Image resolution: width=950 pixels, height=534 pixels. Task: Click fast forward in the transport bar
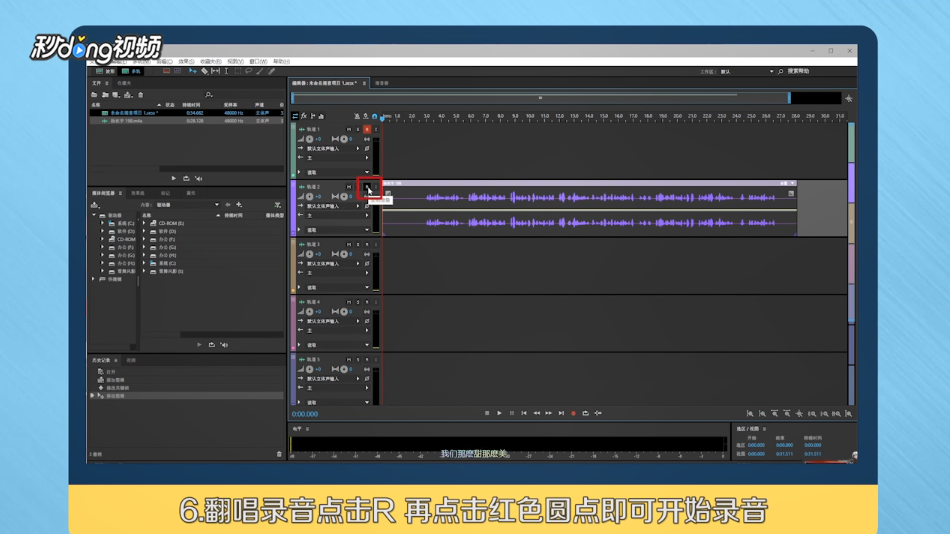click(x=549, y=413)
